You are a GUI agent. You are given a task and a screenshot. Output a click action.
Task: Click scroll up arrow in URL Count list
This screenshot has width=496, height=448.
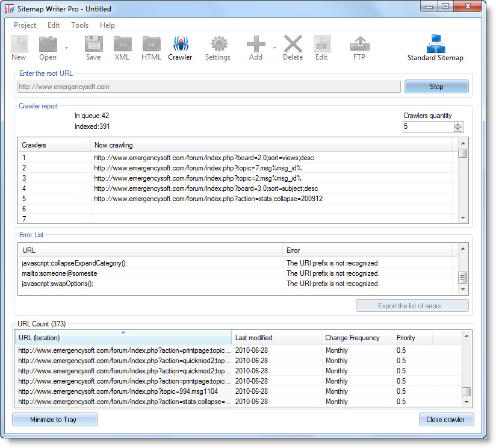point(467,335)
